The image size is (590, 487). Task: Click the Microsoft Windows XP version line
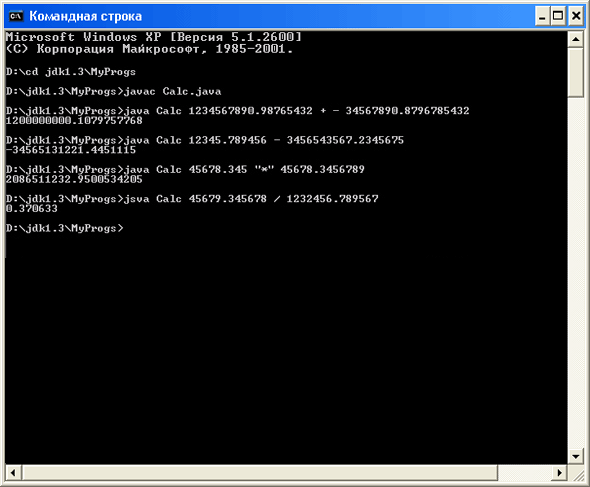coord(154,37)
